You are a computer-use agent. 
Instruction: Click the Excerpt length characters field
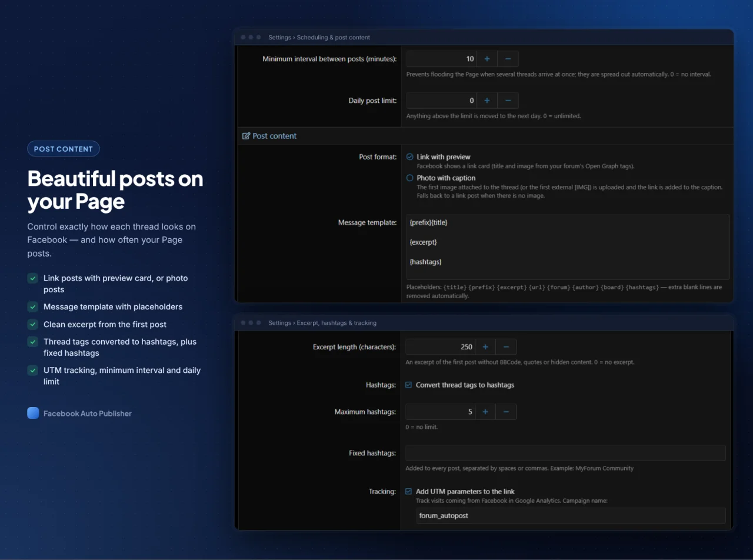point(440,347)
